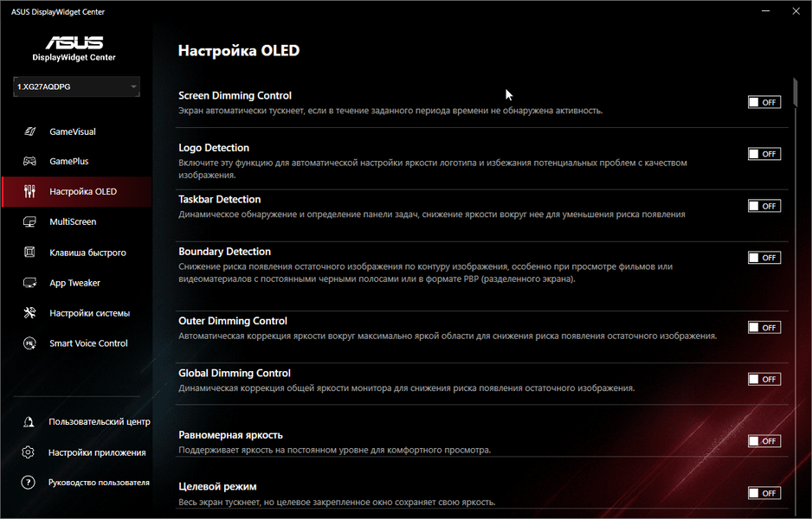
Task: Click the vertical scrollbar thumb
Action: 795,93
